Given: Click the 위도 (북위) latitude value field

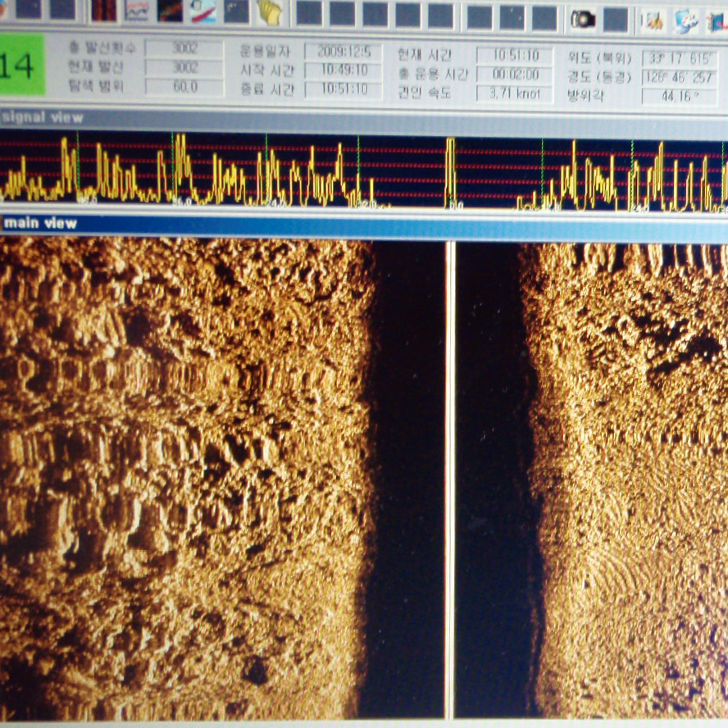Looking at the screenshot, I should pos(680,58).
